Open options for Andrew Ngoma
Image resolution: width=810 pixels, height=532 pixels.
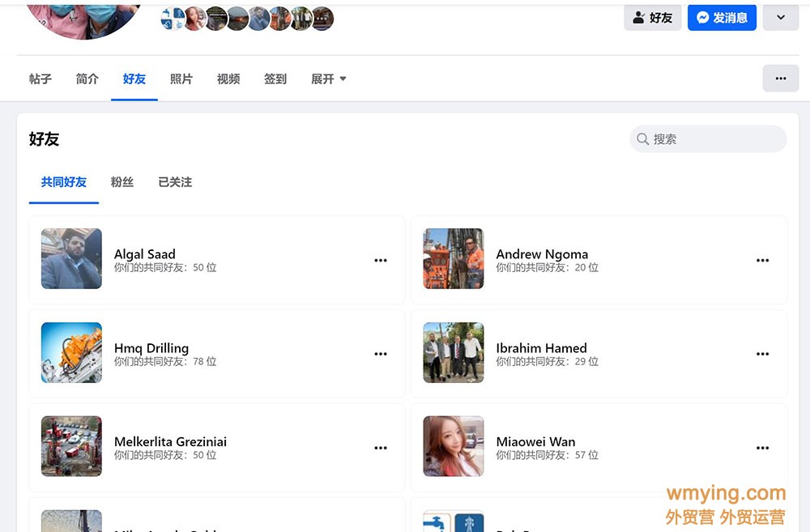762,260
